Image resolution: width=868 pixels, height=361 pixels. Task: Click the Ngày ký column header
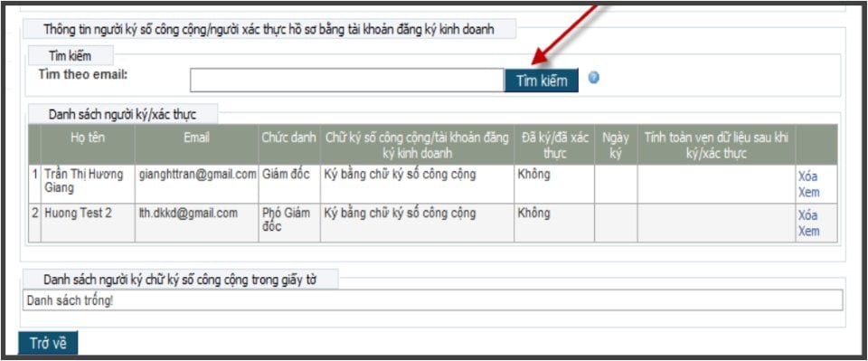[616, 145]
